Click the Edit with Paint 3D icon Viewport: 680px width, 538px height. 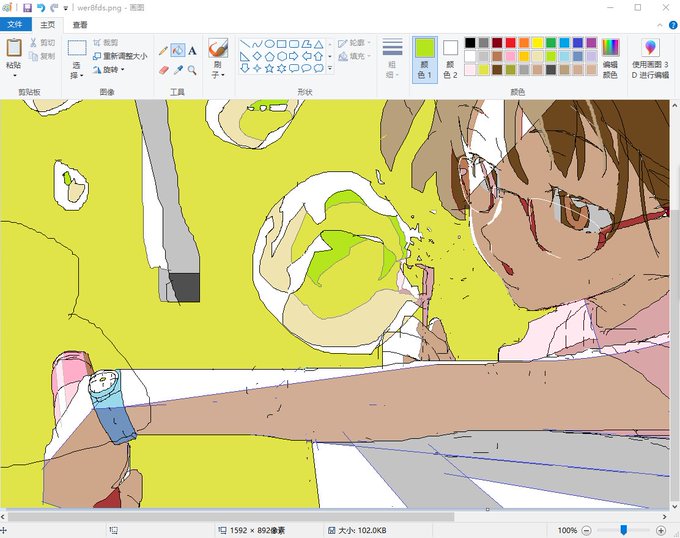(x=650, y=48)
